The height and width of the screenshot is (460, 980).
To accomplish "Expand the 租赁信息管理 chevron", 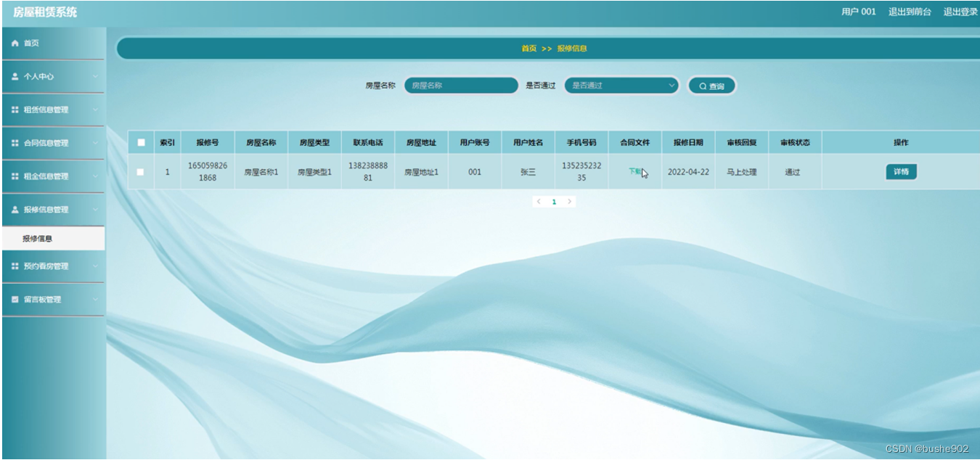I will coord(95,110).
